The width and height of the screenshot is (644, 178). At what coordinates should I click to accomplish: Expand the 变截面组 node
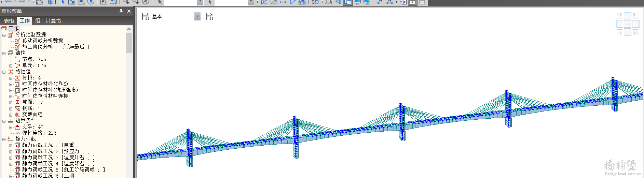[11, 115]
